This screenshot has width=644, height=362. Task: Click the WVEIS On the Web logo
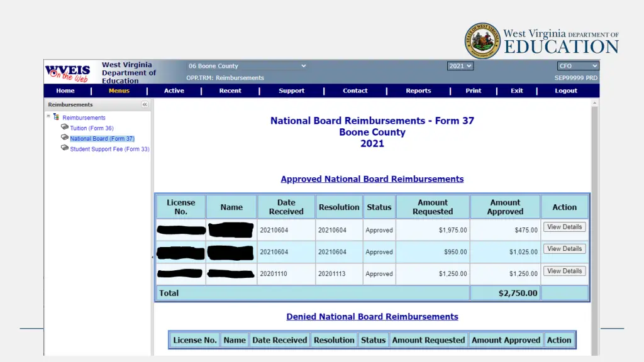click(x=68, y=73)
